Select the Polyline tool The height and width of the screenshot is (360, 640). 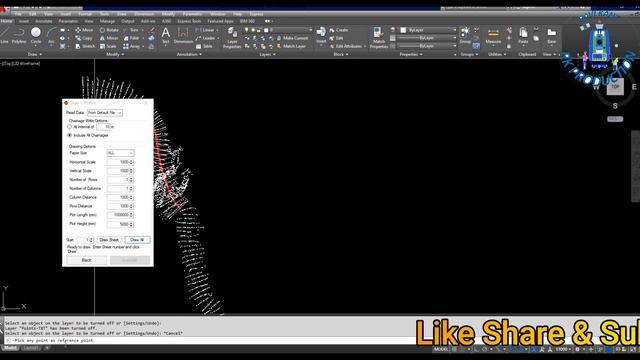click(x=18, y=35)
